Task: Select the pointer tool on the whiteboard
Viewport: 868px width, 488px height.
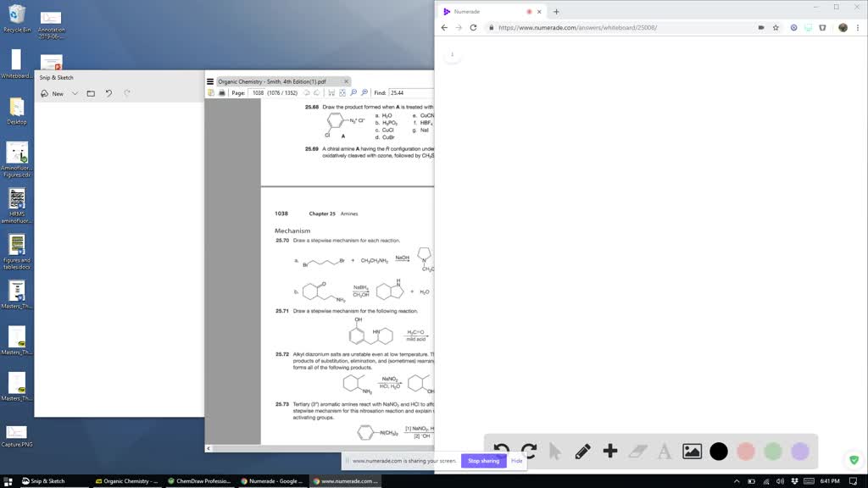Action: coord(555,452)
